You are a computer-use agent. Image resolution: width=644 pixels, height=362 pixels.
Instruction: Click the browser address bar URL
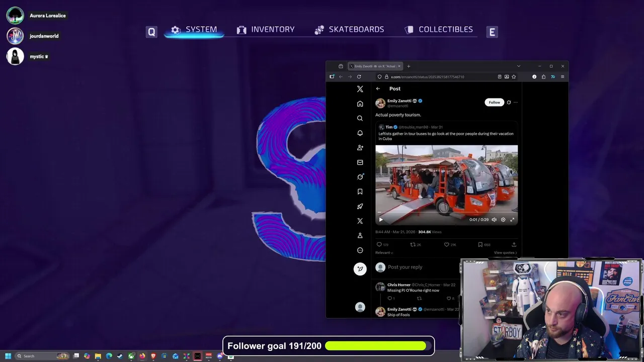[428, 77]
